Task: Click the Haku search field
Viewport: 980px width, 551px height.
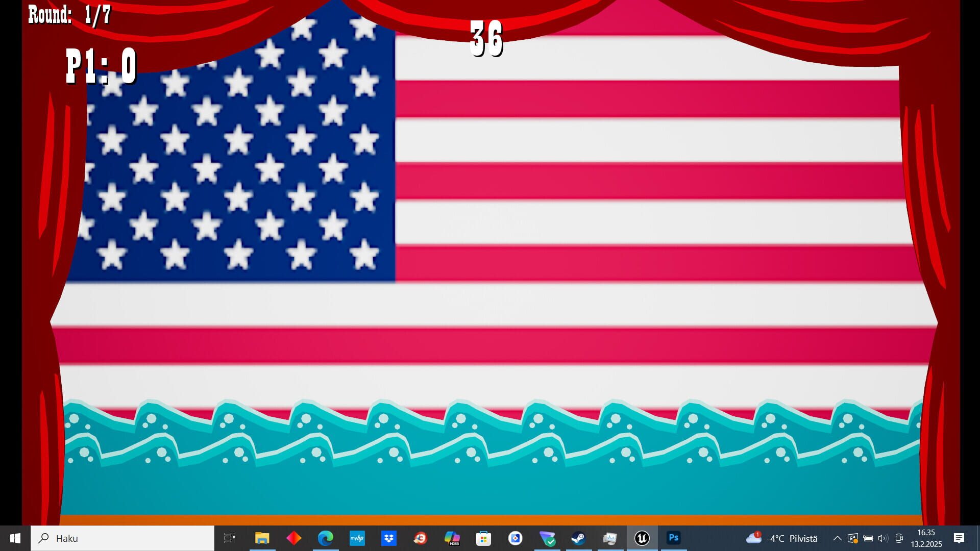Action: pyautogui.click(x=122, y=538)
